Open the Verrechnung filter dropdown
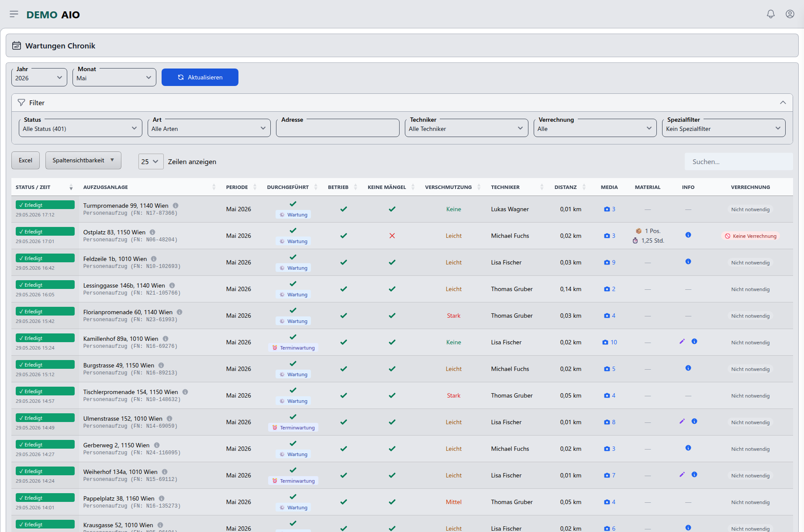 click(595, 128)
